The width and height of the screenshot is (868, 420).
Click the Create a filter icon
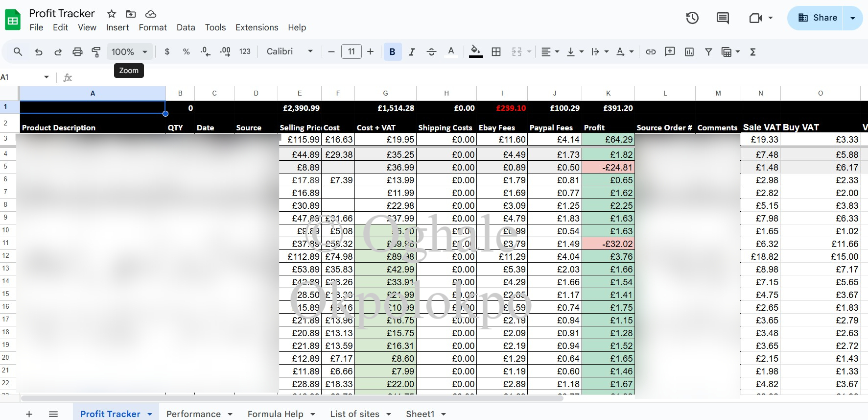[x=708, y=52]
